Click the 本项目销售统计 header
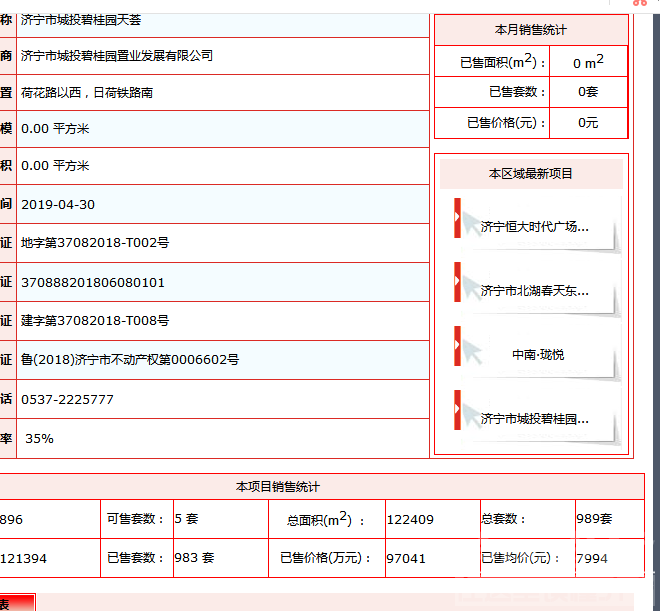 [x=278, y=487]
